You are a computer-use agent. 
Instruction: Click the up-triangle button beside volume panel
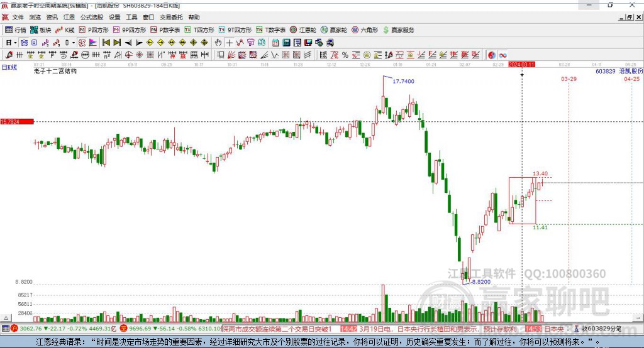6,318
